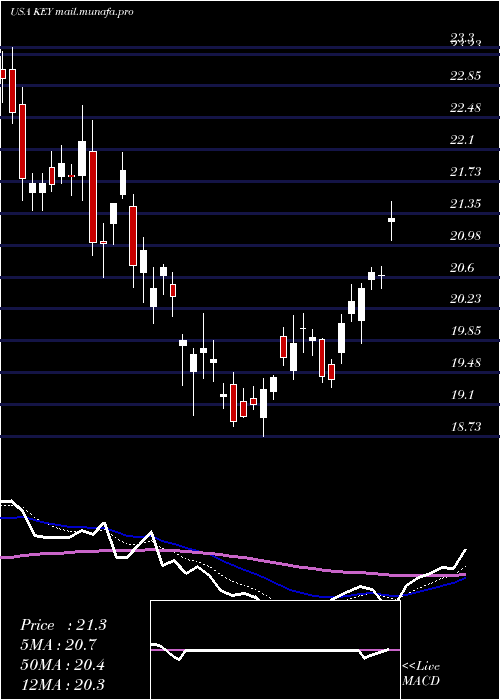
Task: Click the 20.98 price axis label
Action: (466, 235)
